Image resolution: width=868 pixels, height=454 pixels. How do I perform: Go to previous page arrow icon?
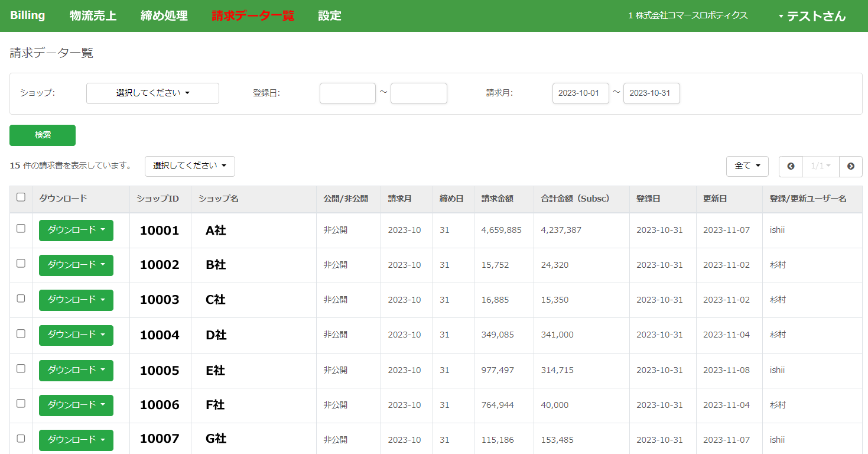pyautogui.click(x=791, y=166)
